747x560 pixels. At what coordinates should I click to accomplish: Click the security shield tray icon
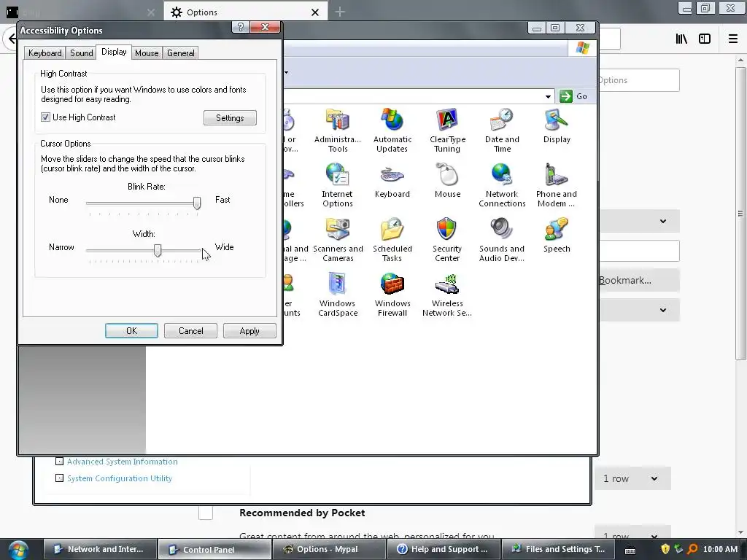[x=665, y=549]
